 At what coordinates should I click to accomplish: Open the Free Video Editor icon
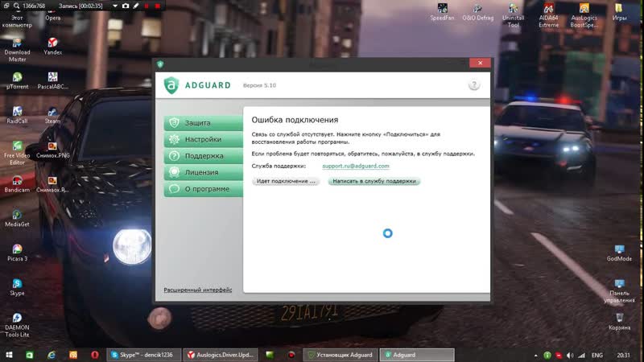[17, 153]
